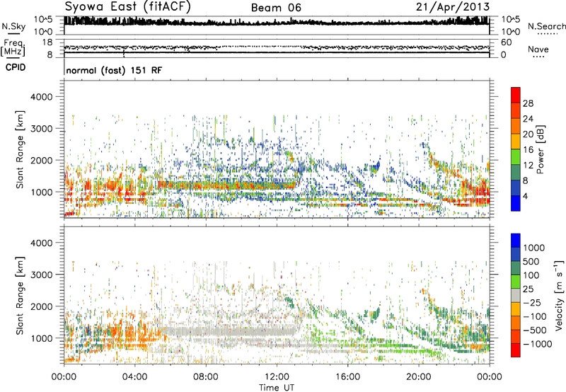Click the "normal (fast) 151 RF" mode text
The width and height of the screenshot is (566, 392).
coord(114,70)
